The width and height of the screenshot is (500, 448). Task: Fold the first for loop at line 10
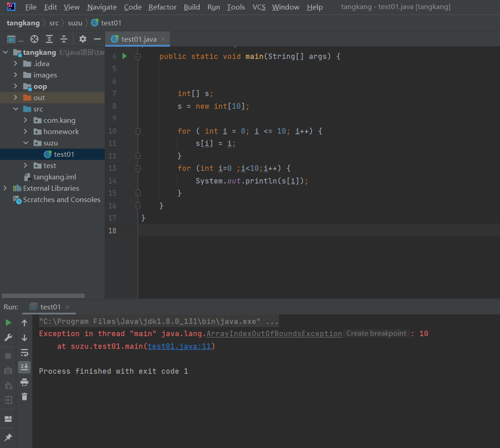click(138, 131)
